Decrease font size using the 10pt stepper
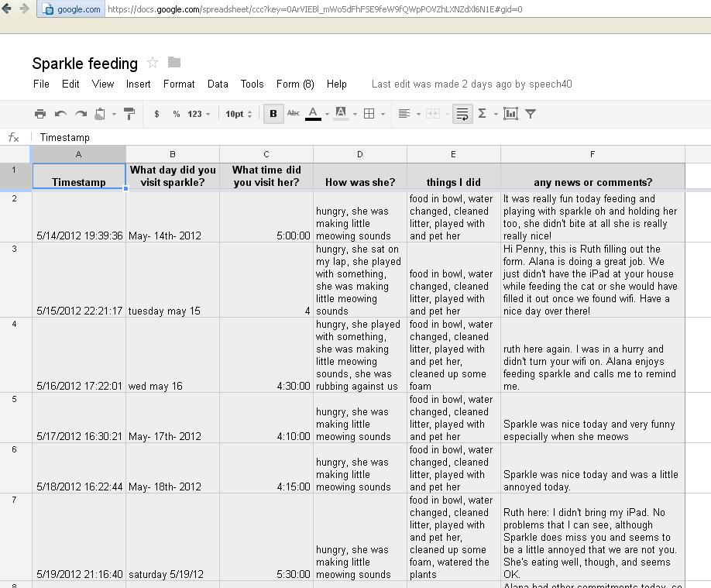This screenshot has height=588, width=711. [x=249, y=117]
